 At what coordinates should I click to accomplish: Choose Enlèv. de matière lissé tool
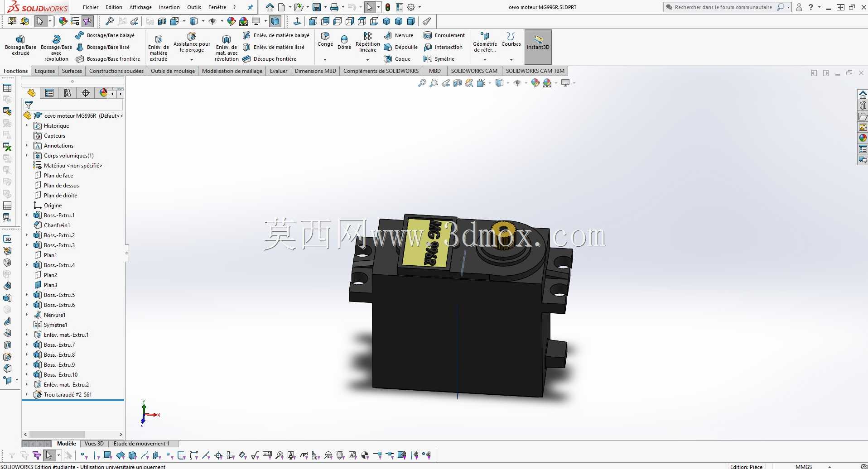click(x=274, y=47)
